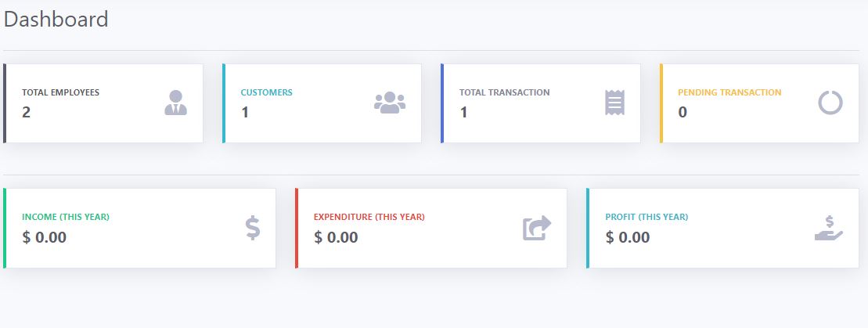Click the Total Transaction label

(504, 92)
